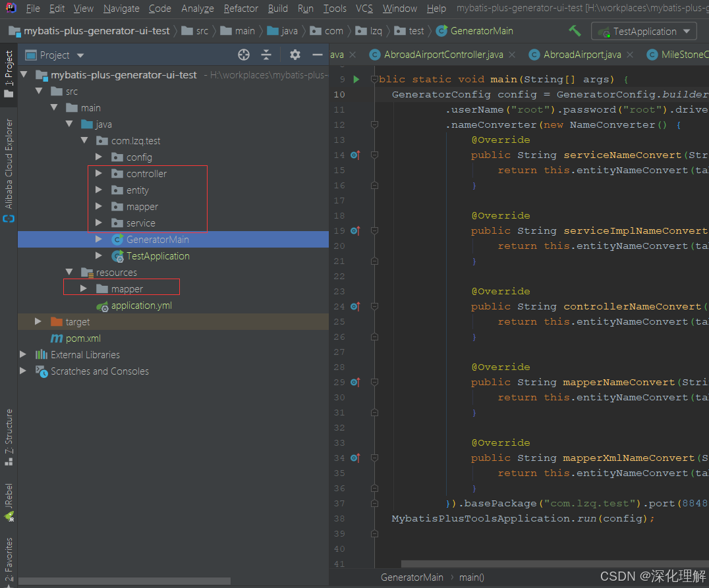Click the GeneratorMain breadcrumb at the bottom
The height and width of the screenshot is (588, 709).
[412, 576]
